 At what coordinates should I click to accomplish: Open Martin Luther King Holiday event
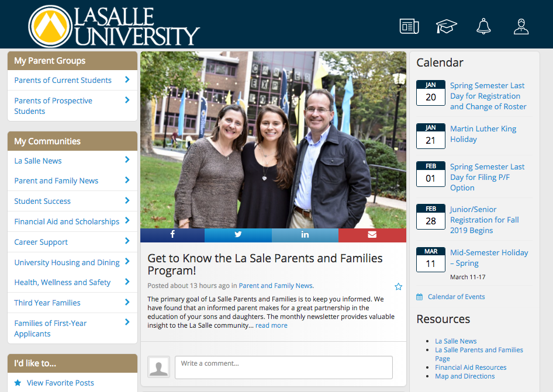tap(483, 134)
